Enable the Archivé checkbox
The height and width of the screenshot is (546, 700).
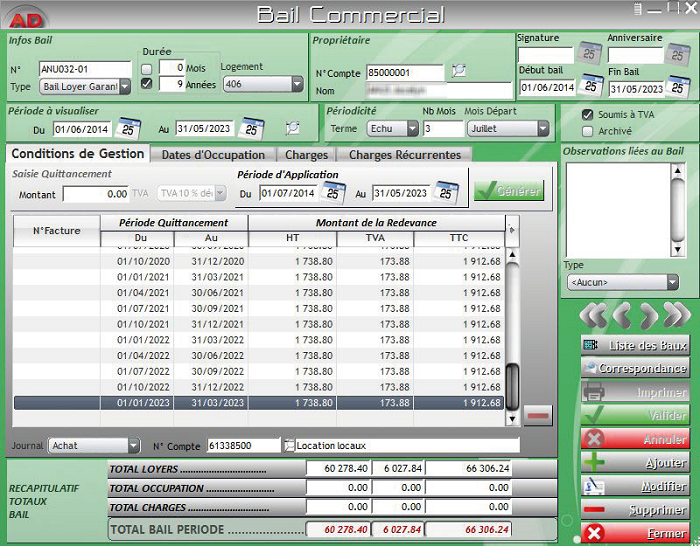pos(588,131)
